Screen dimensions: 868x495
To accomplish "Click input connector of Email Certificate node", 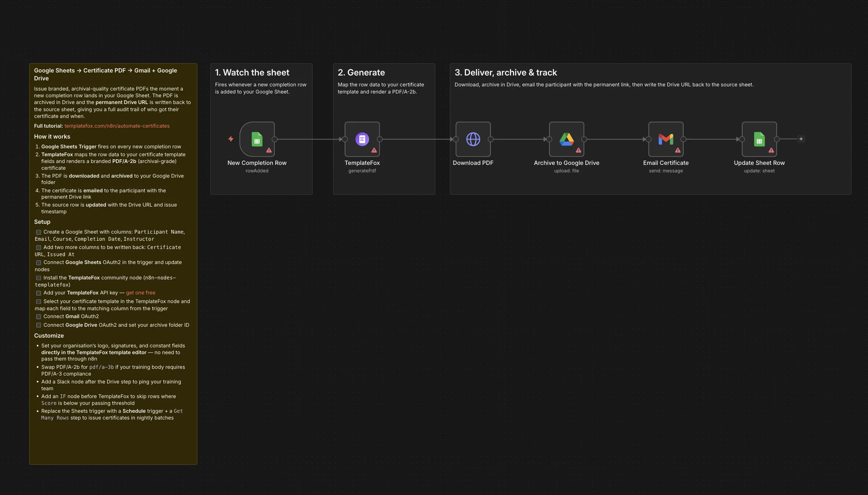I will point(649,139).
